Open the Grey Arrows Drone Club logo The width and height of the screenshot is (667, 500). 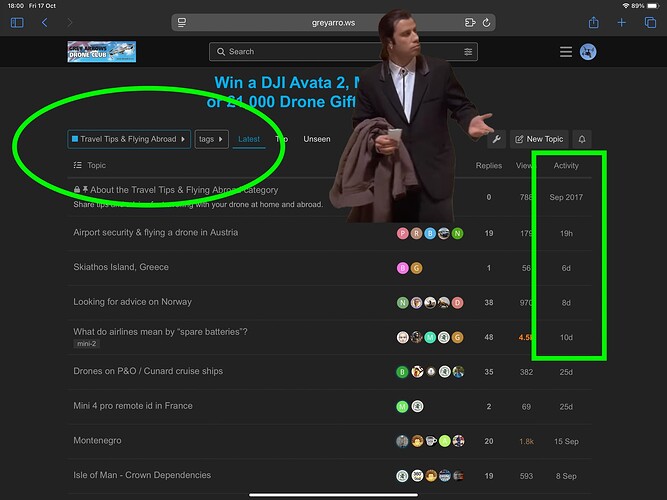pyautogui.click(x=102, y=51)
